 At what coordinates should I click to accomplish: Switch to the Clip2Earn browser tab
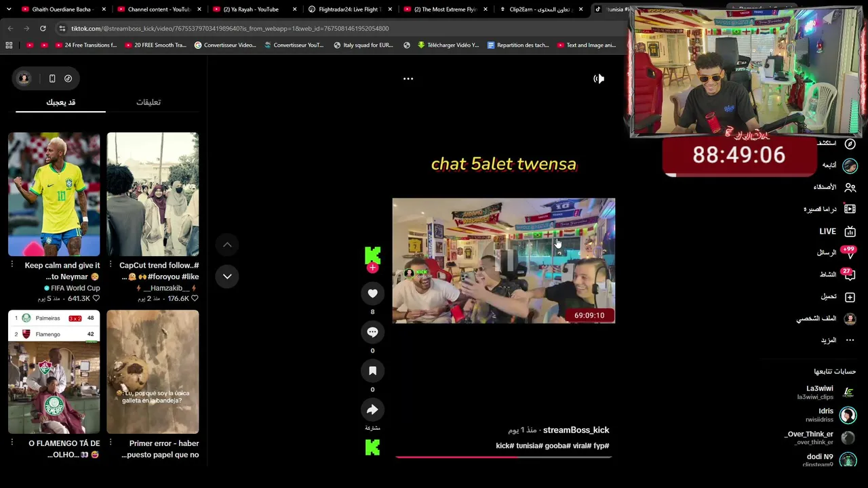pyautogui.click(x=540, y=9)
